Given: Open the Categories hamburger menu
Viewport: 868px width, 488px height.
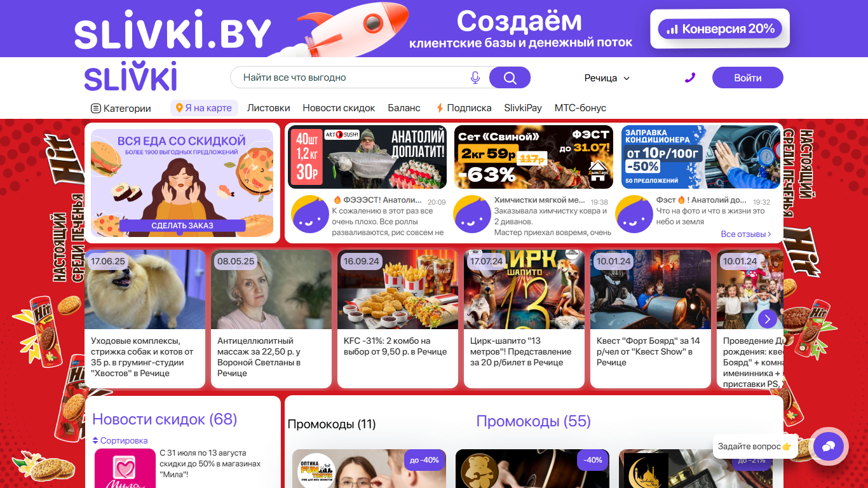Looking at the screenshot, I should pos(121,108).
